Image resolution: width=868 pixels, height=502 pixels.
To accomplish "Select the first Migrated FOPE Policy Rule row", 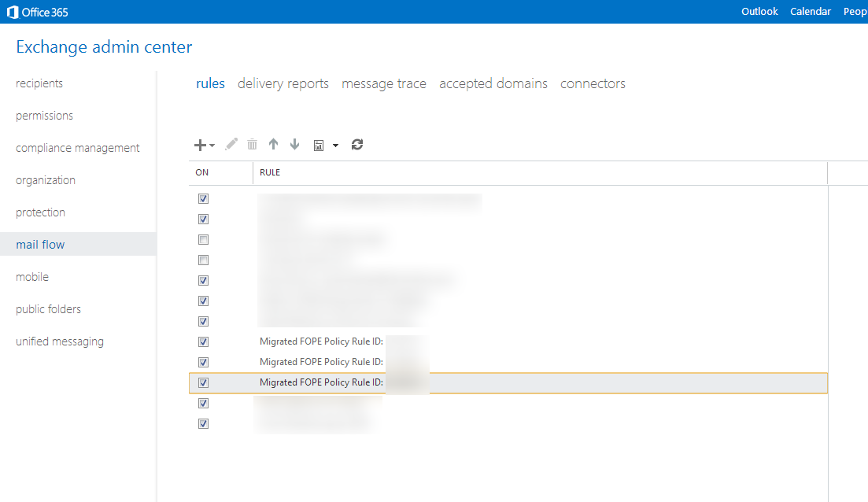I will [x=508, y=341].
